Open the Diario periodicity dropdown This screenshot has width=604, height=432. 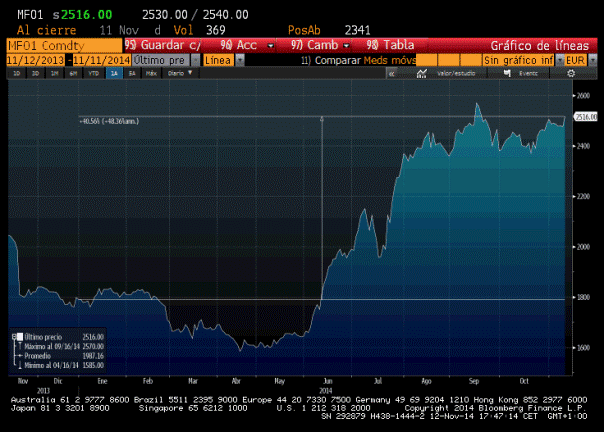point(180,73)
